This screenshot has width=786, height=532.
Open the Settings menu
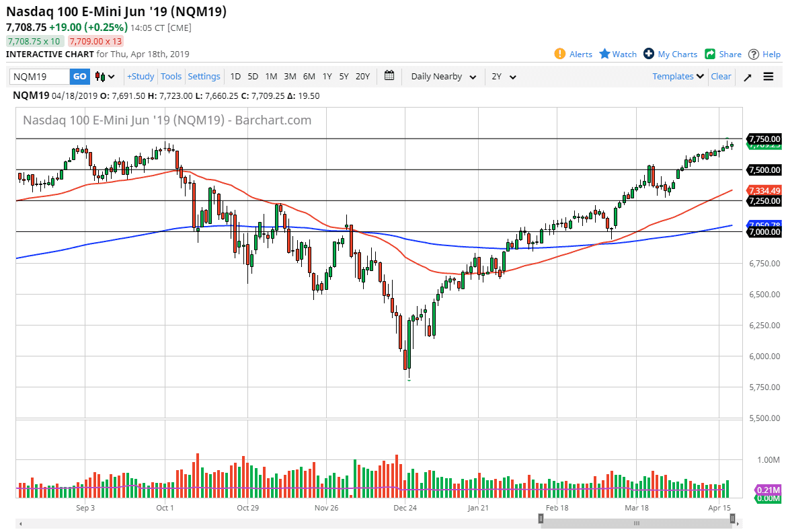click(x=204, y=76)
